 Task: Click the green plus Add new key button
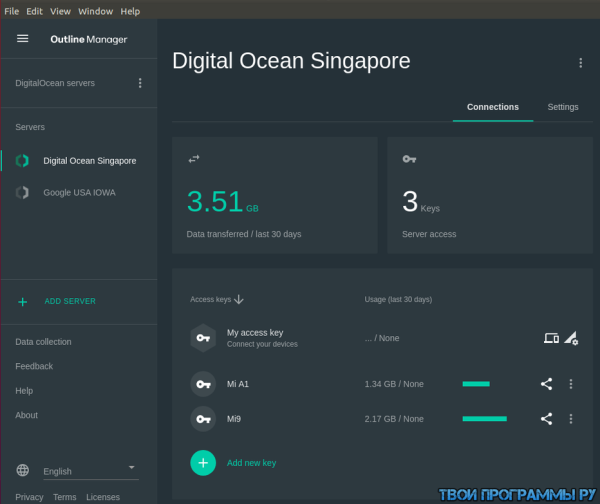203,463
